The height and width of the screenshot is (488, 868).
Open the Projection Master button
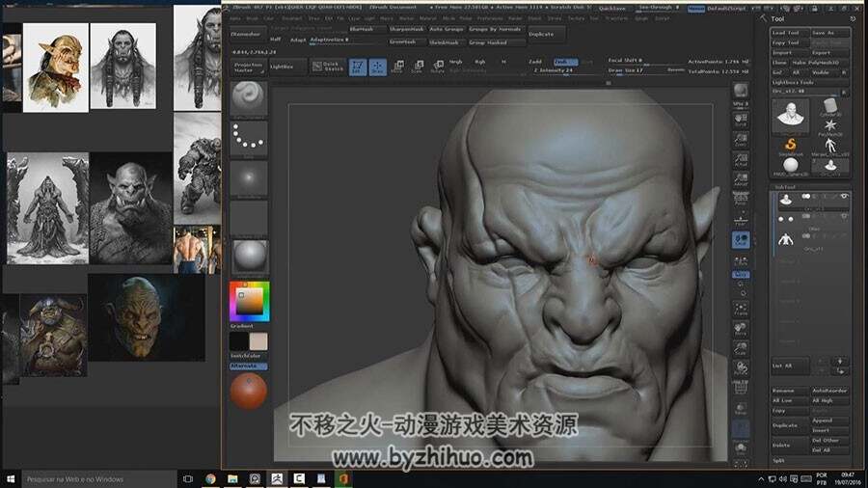pos(248,68)
